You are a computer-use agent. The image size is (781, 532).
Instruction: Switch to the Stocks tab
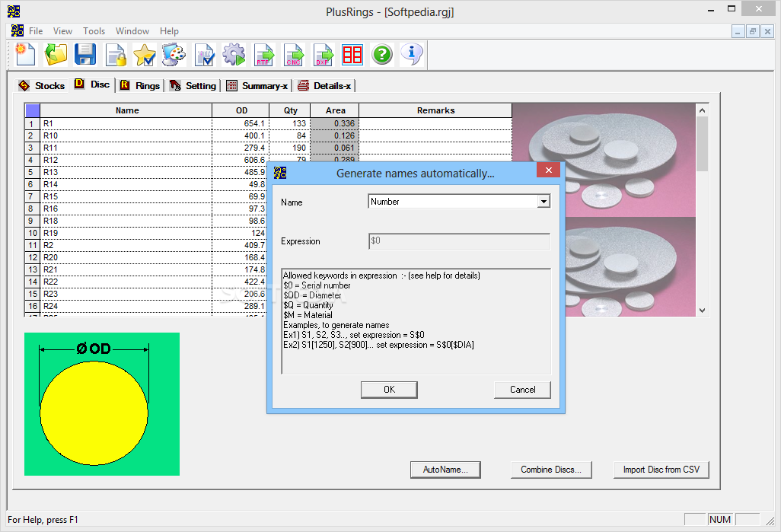42,86
